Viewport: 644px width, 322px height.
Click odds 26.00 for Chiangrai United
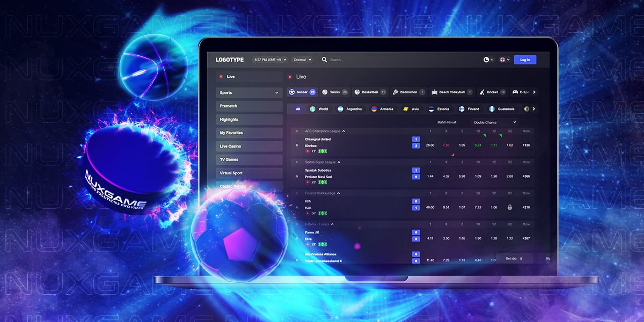coord(430,145)
